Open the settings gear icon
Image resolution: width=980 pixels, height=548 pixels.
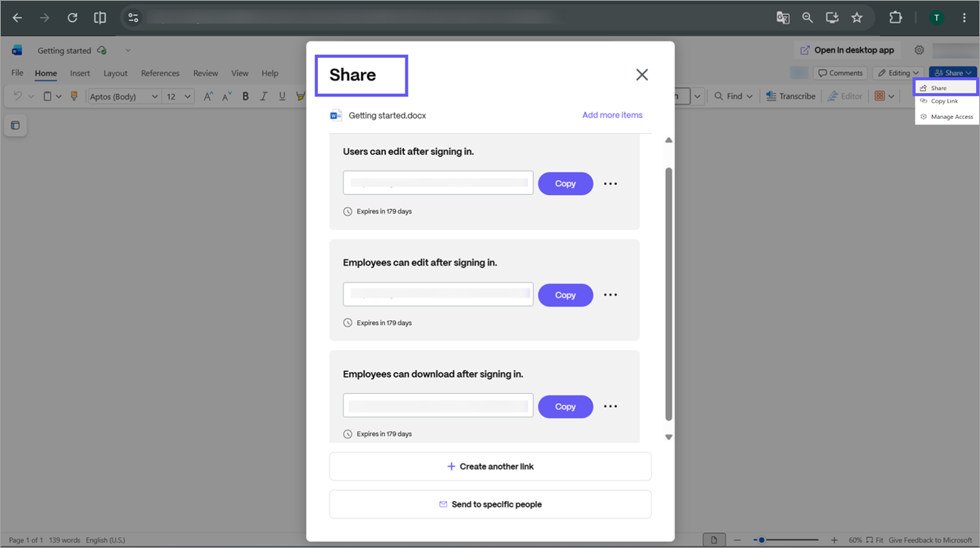[919, 50]
